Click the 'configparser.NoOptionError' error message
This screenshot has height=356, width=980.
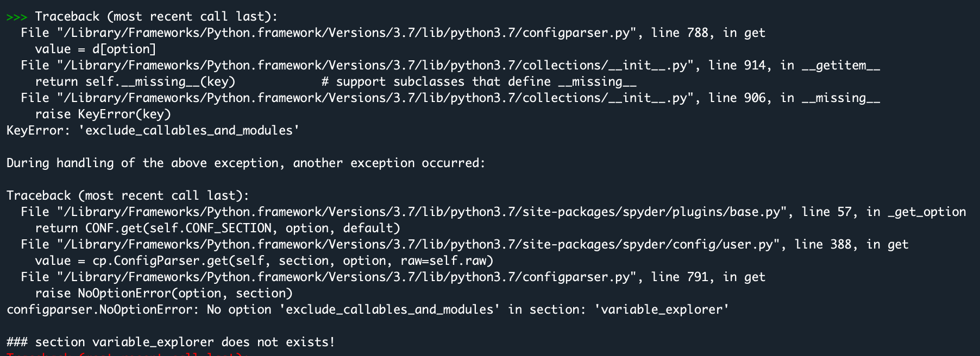point(367,310)
